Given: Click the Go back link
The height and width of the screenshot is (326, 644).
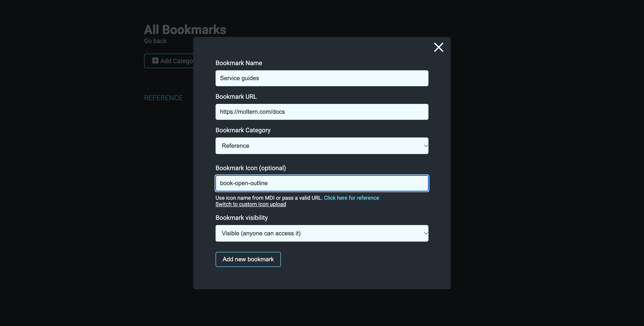Looking at the screenshot, I should 155,41.
